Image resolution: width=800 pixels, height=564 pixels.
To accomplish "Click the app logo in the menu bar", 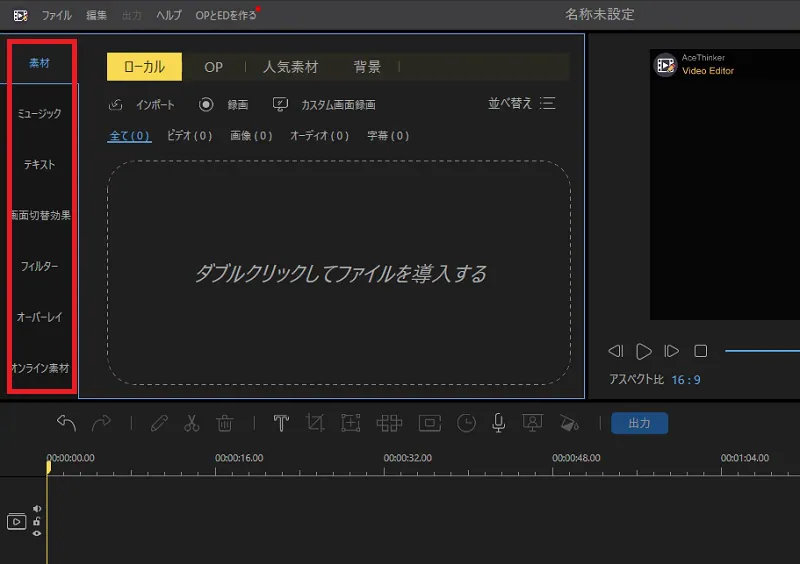I will coord(20,15).
